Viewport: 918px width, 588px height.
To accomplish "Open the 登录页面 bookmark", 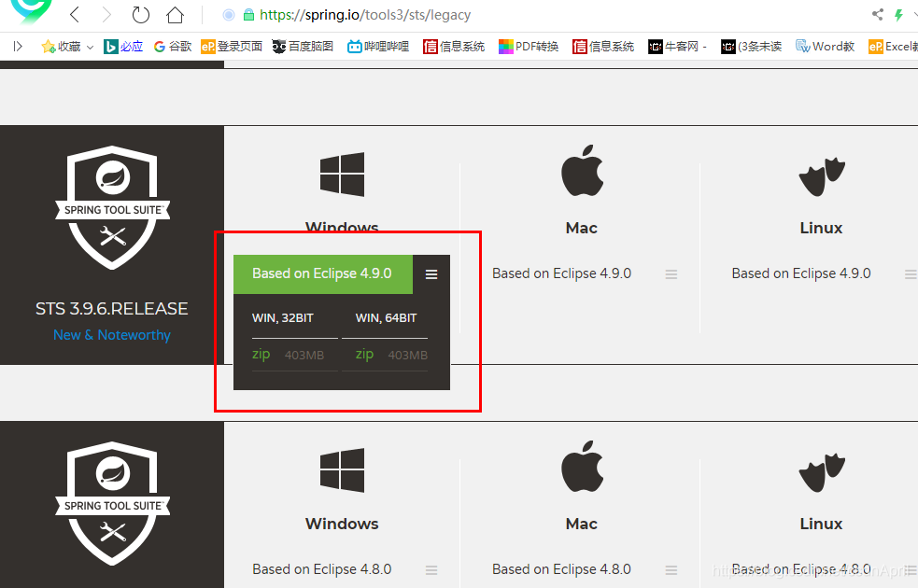I will click(x=232, y=47).
